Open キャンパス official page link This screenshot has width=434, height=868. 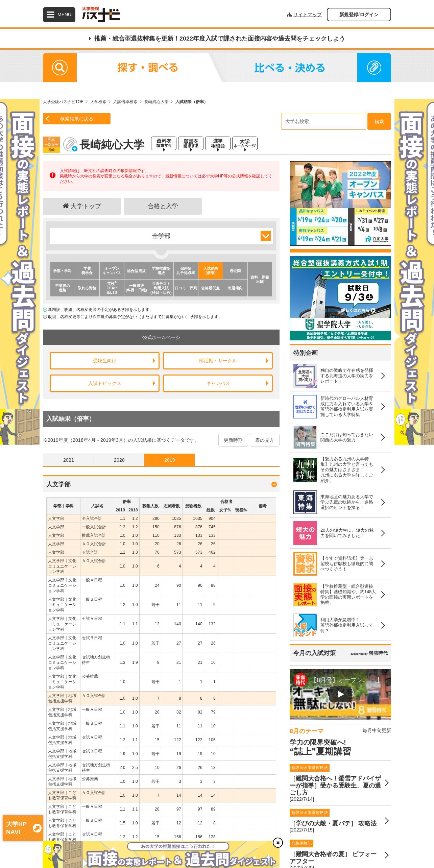pyautogui.click(x=218, y=383)
